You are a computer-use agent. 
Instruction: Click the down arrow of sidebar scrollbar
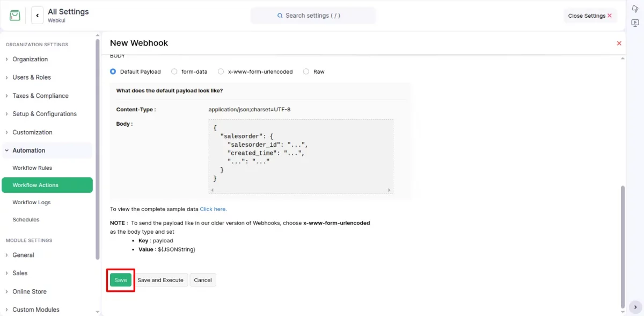[98, 312]
